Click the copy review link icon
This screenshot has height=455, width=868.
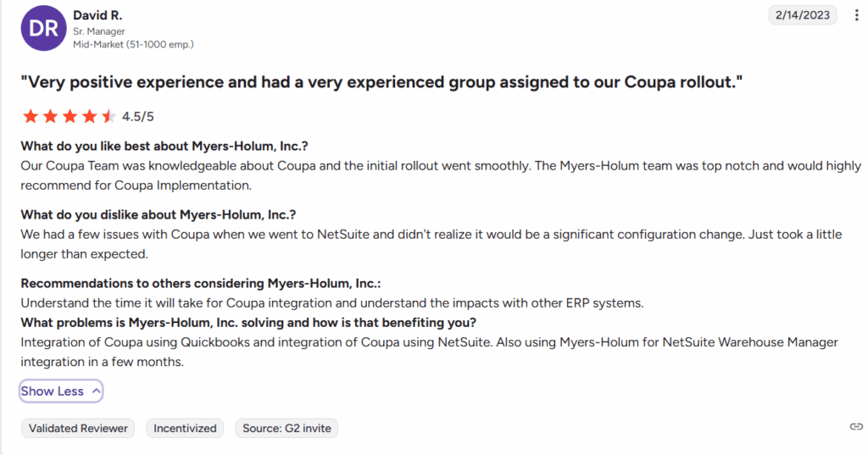[x=856, y=427]
